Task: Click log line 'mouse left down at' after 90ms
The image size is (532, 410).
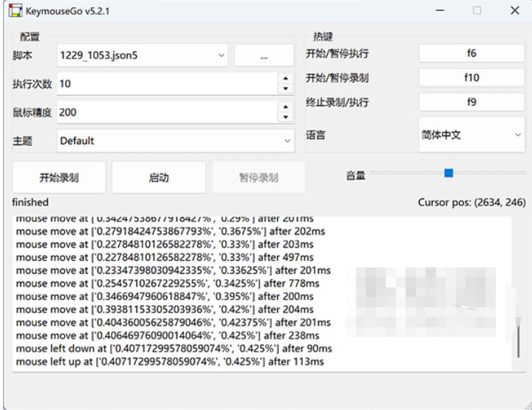Action: click(174, 349)
